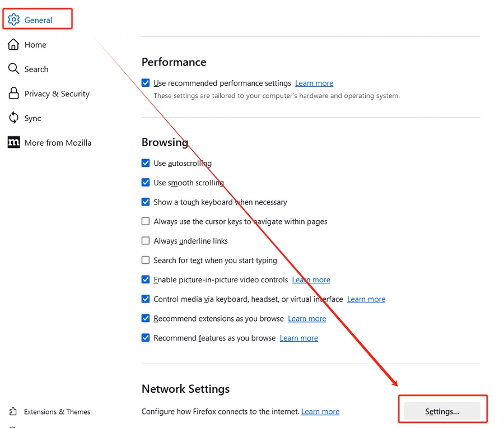Click the Privacy & Security lock icon
Viewport: 504px width, 428px height.
13,94
